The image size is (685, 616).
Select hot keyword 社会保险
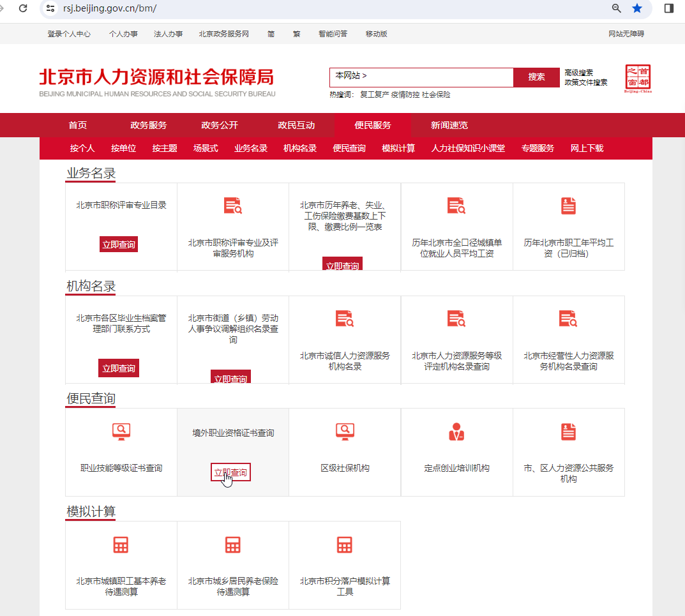(435, 94)
